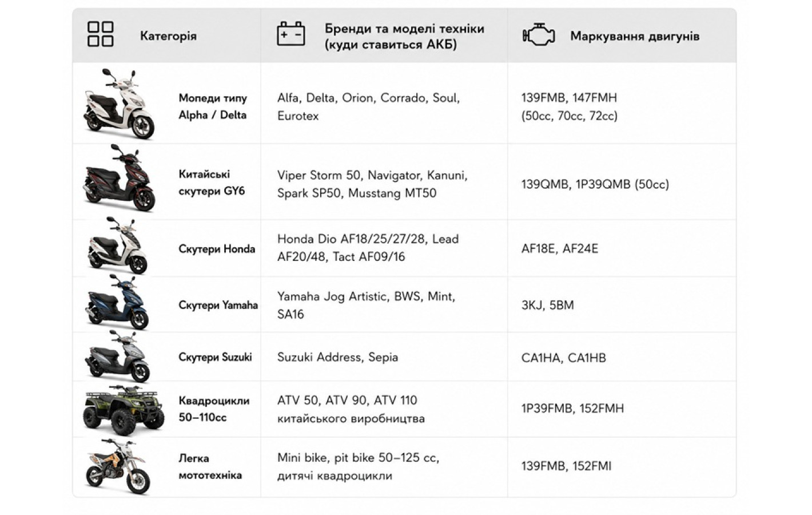
Task: Select the pit bike motorcycle image
Action: point(118,466)
